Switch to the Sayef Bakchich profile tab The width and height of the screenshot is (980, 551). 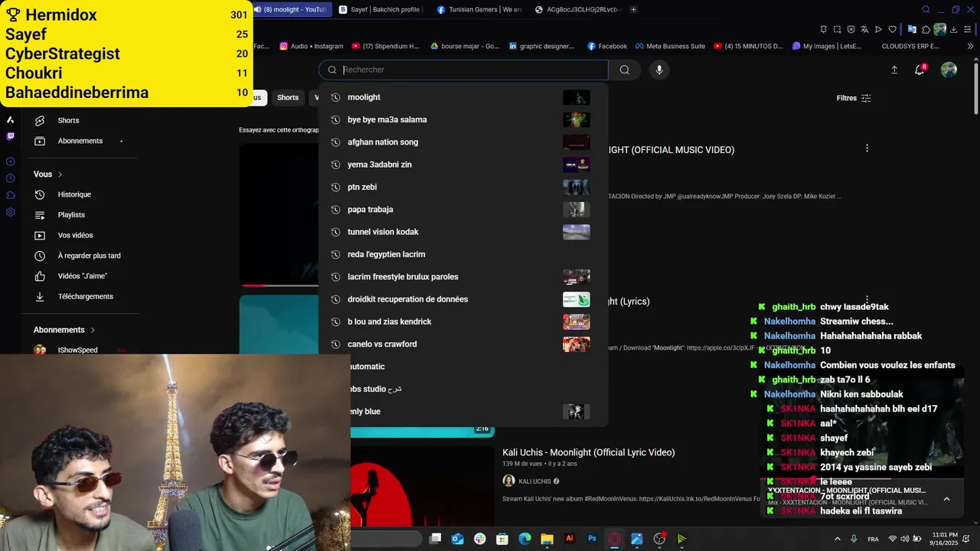pos(379,9)
